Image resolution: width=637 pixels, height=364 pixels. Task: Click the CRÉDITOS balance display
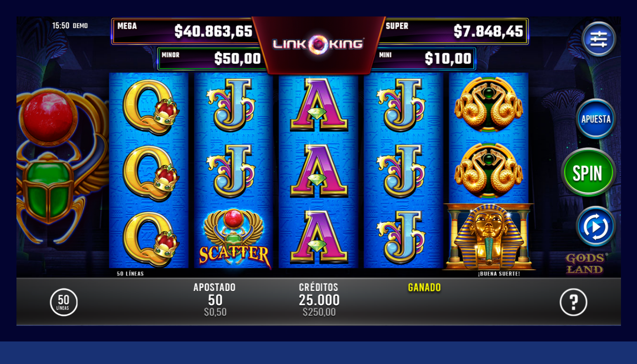pos(319,300)
